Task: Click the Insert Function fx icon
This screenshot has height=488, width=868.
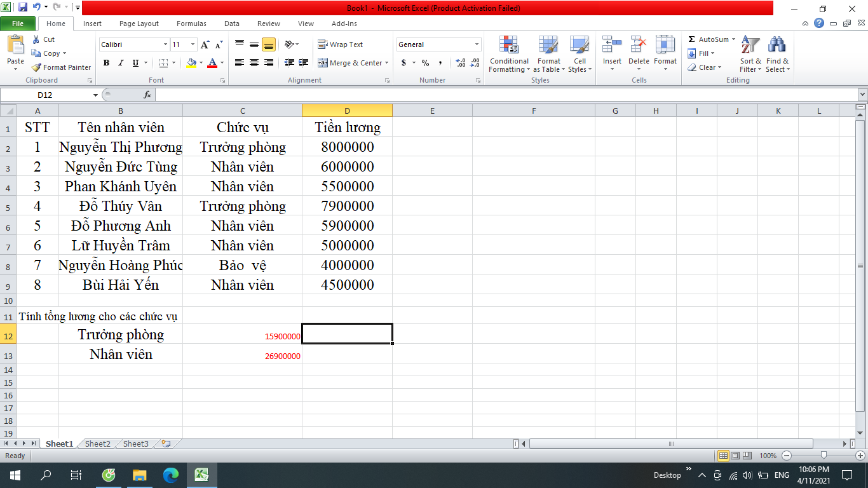Action: tap(147, 95)
